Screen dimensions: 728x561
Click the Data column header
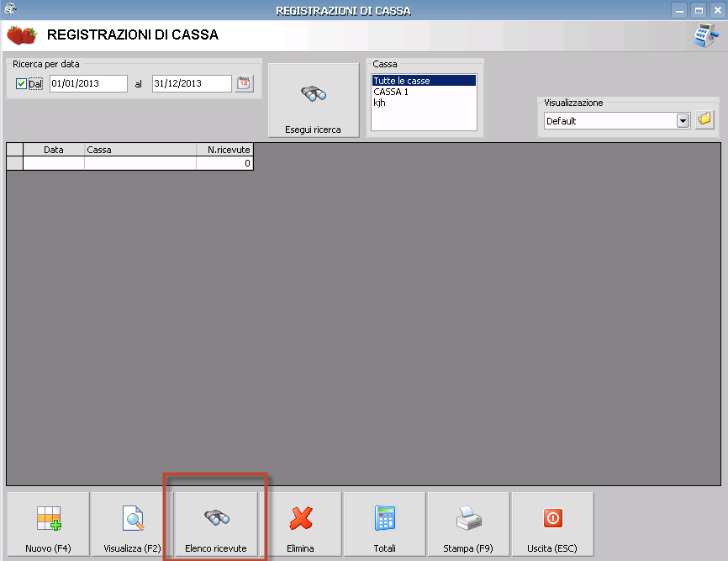54,150
